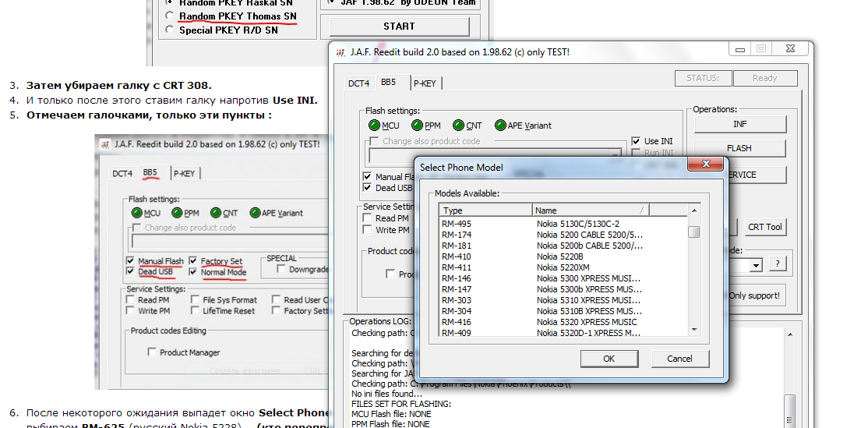The image size is (868, 428).
Task: Toggle Dead USB checkbox in tutorial screenshot
Action: 130,272
